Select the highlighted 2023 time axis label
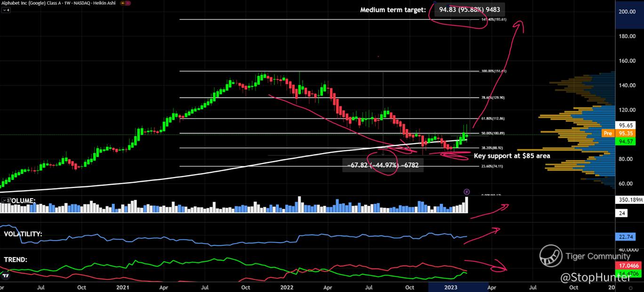The width and height of the screenshot is (644, 292). (451, 287)
